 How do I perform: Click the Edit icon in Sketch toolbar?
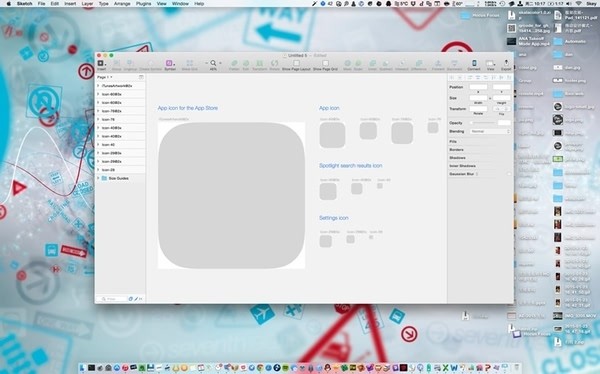(246, 64)
